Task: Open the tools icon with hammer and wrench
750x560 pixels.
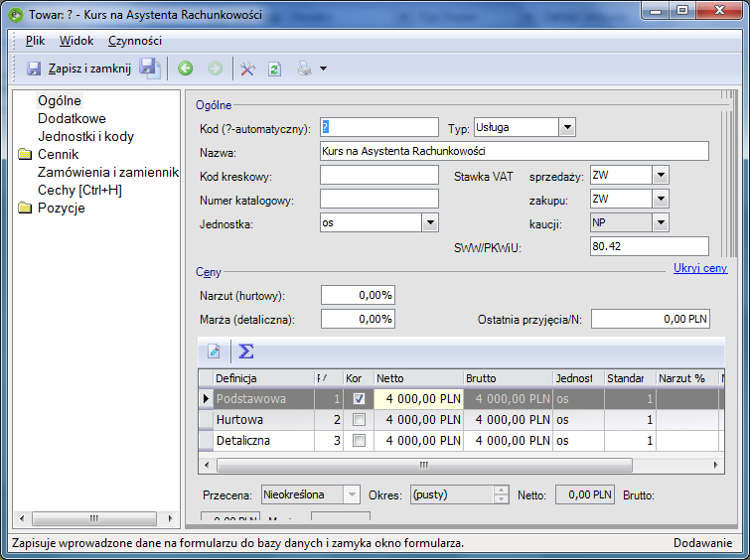Action: pos(247,69)
